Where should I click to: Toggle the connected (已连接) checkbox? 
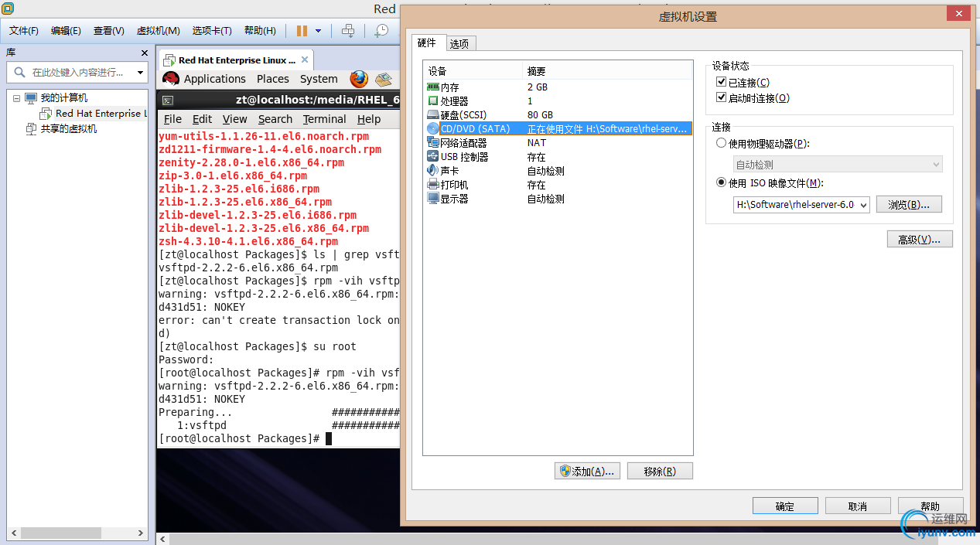[722, 83]
